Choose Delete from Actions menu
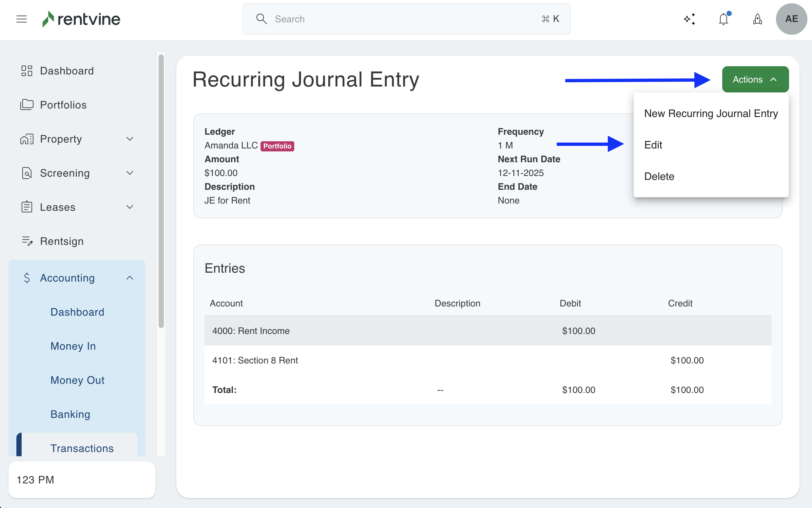The image size is (812, 508). (x=659, y=176)
